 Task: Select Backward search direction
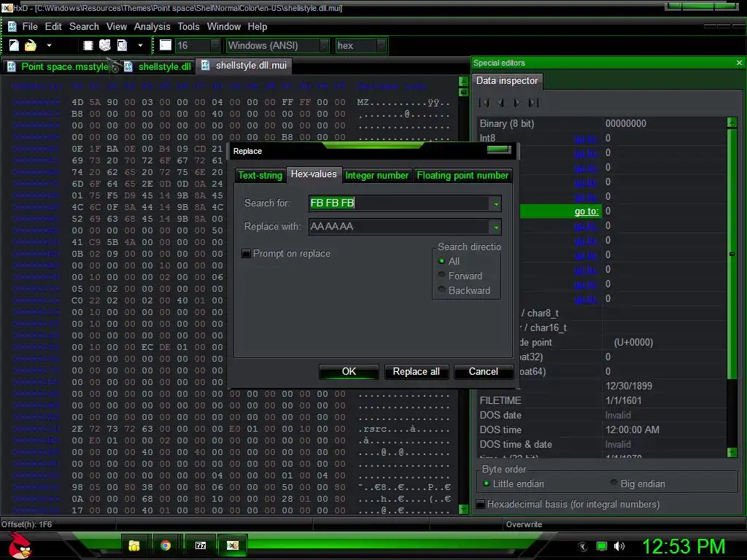click(x=441, y=290)
